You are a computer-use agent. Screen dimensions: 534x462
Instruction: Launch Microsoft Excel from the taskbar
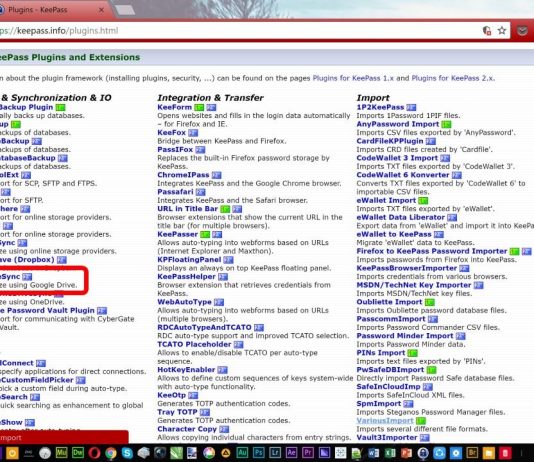click(390, 453)
